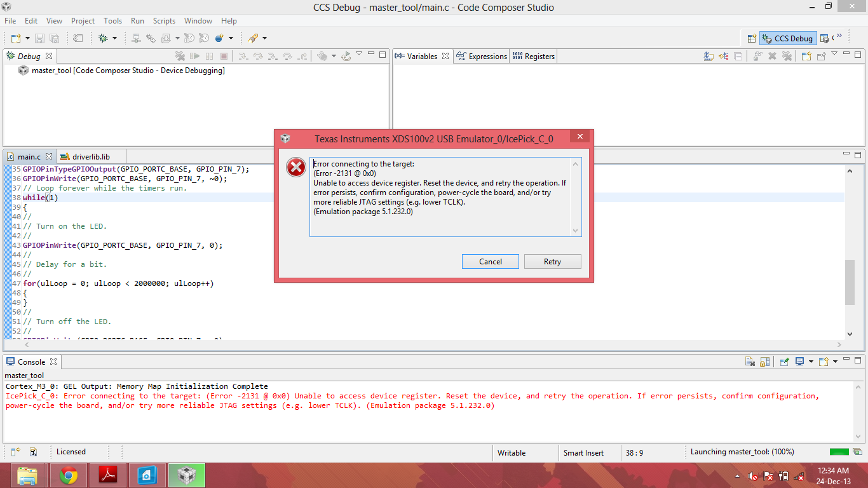
Task: Click the Open Perspective icon
Action: (x=751, y=38)
